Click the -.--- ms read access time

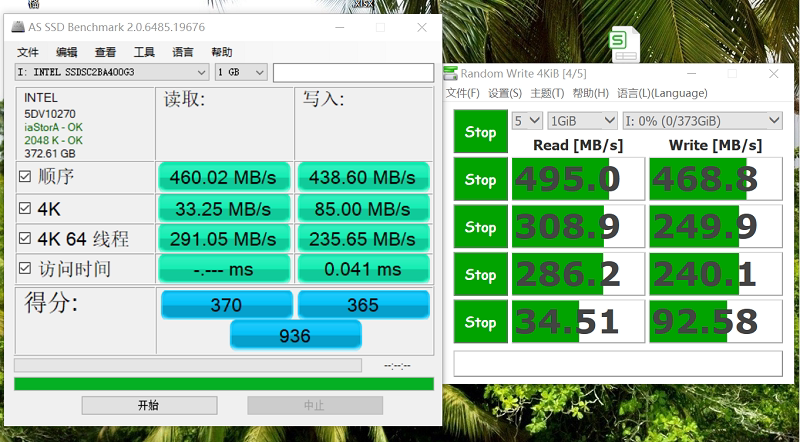[x=223, y=269]
